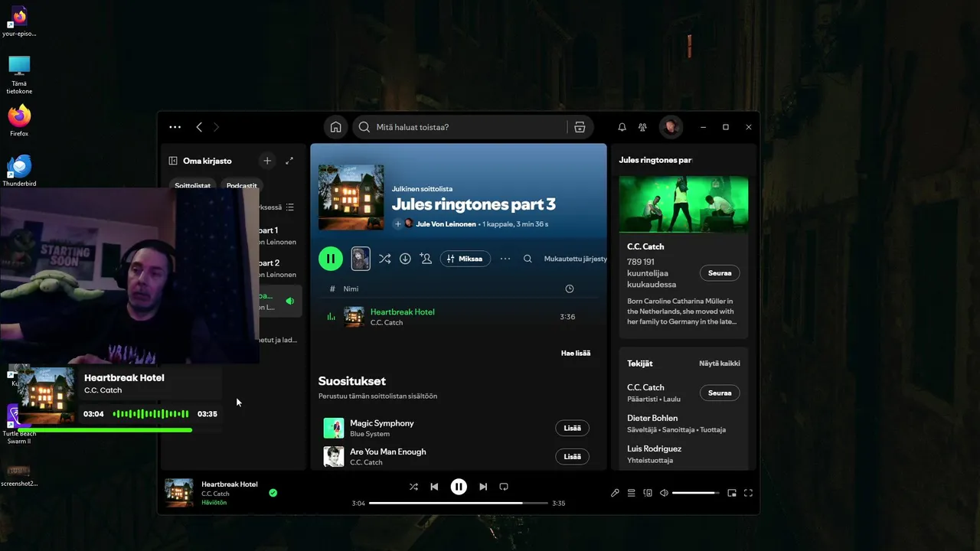Open Dieter Bohlen credit entry
Image resolution: width=980 pixels, height=551 pixels.
click(x=652, y=418)
